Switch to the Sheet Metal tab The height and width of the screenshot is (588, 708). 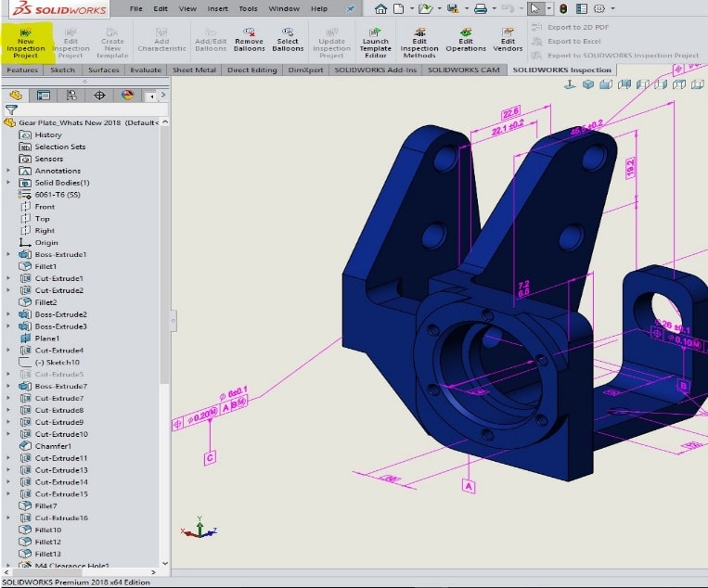coord(194,70)
